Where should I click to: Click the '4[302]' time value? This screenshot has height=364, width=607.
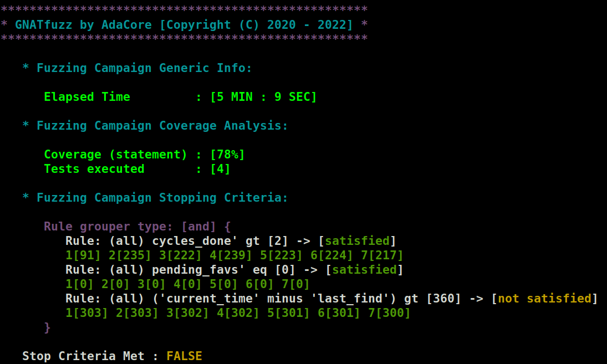(238, 313)
